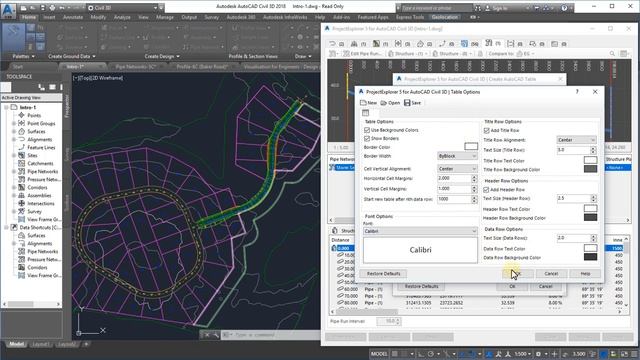The image size is (640, 360).
Task: Click the question mark help icon in dialog title
Action: coord(577,92)
